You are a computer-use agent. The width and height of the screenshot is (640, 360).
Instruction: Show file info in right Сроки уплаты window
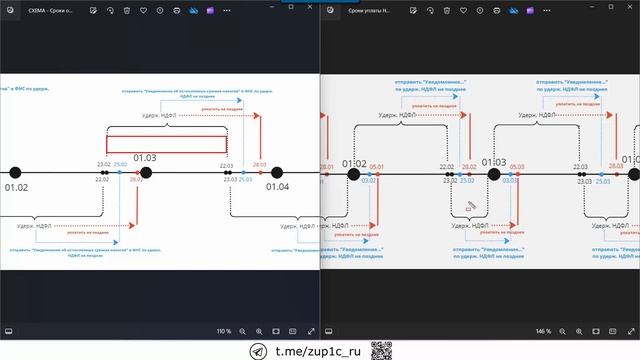pos(480,11)
